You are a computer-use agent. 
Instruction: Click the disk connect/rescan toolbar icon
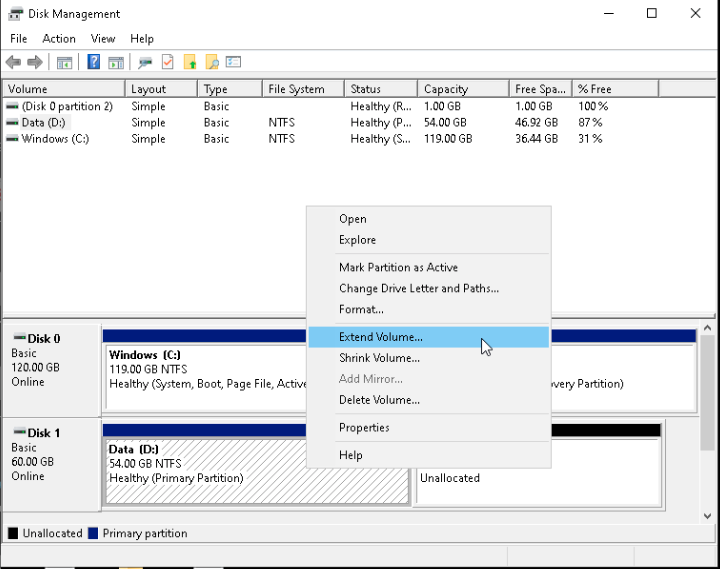point(145,62)
